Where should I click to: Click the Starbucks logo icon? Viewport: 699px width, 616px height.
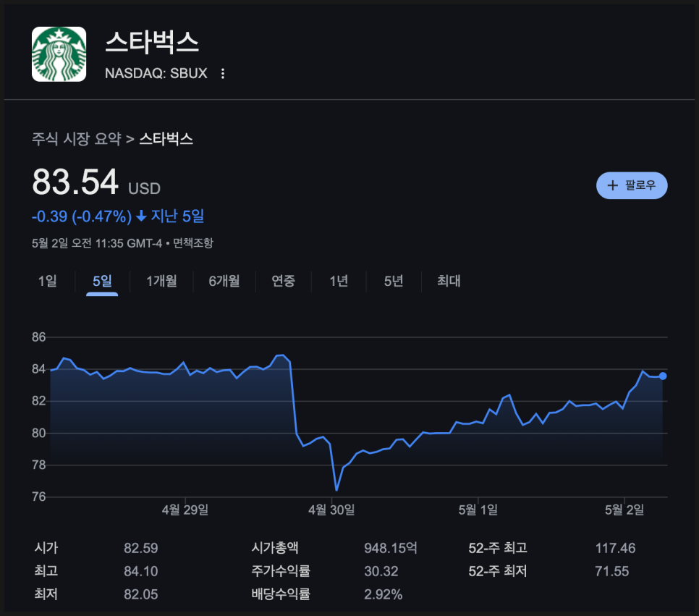pos(59,54)
